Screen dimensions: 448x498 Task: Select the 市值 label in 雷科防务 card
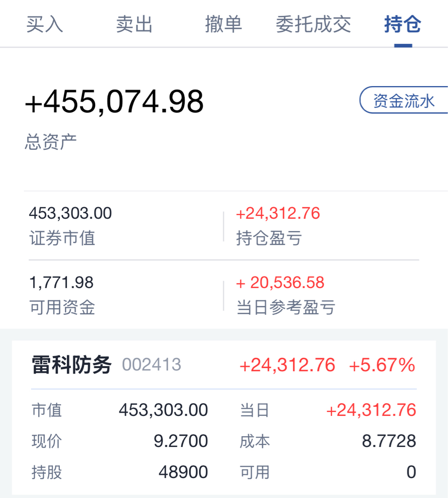click(47, 410)
